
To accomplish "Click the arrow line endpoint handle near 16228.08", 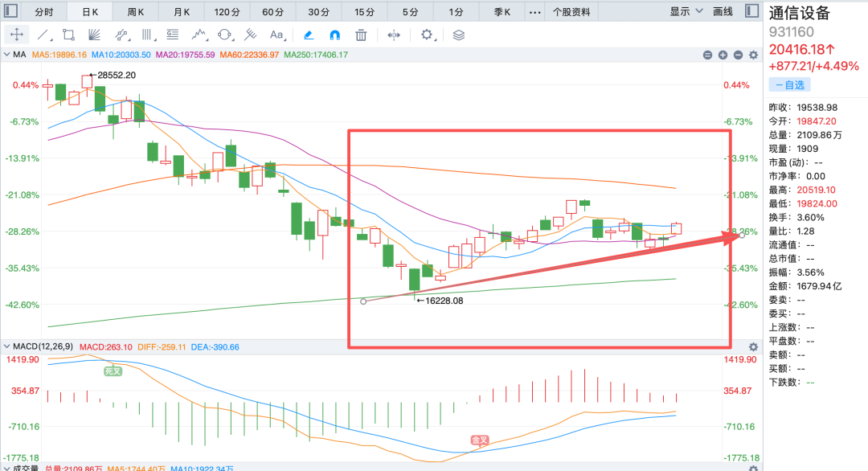I will point(363,301).
